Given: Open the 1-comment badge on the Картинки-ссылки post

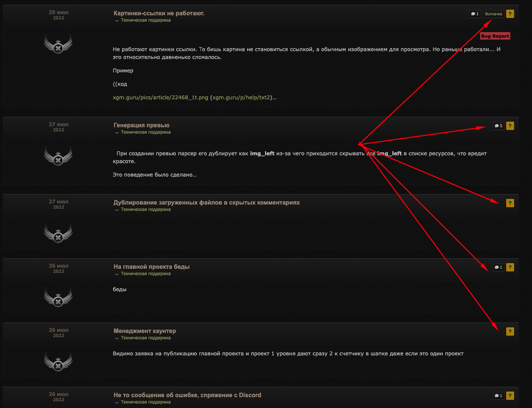Looking at the screenshot, I should [475, 14].
